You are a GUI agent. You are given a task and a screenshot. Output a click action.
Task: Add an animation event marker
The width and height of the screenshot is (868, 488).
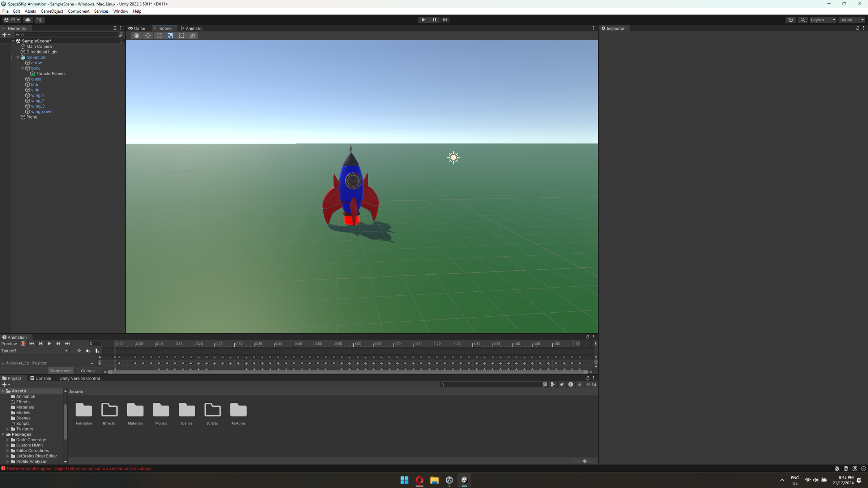pos(97,351)
